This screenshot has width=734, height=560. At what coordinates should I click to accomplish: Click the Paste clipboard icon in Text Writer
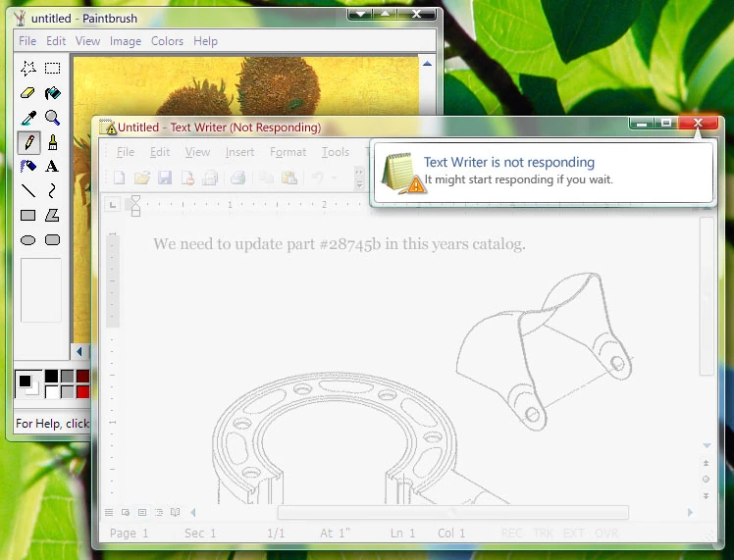[289, 178]
